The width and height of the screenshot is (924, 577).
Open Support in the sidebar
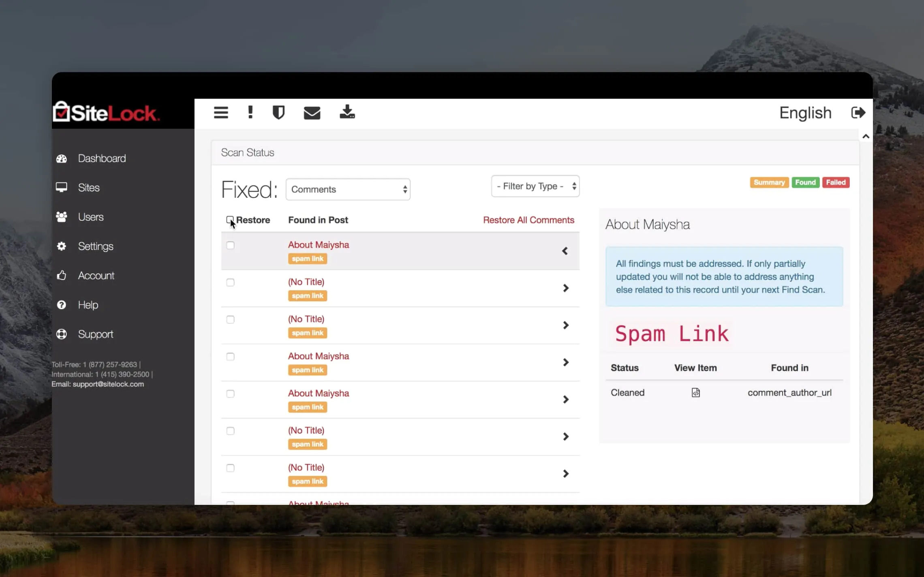pyautogui.click(x=96, y=334)
